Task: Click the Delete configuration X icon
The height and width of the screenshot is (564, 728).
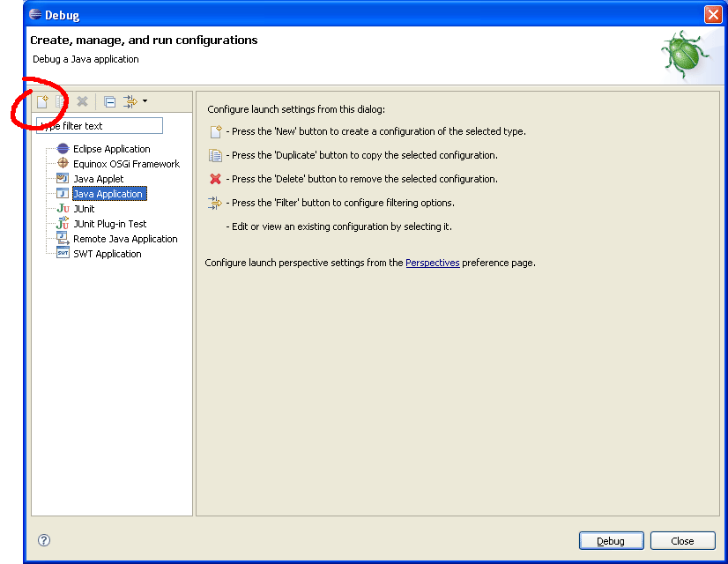Action: pos(82,102)
